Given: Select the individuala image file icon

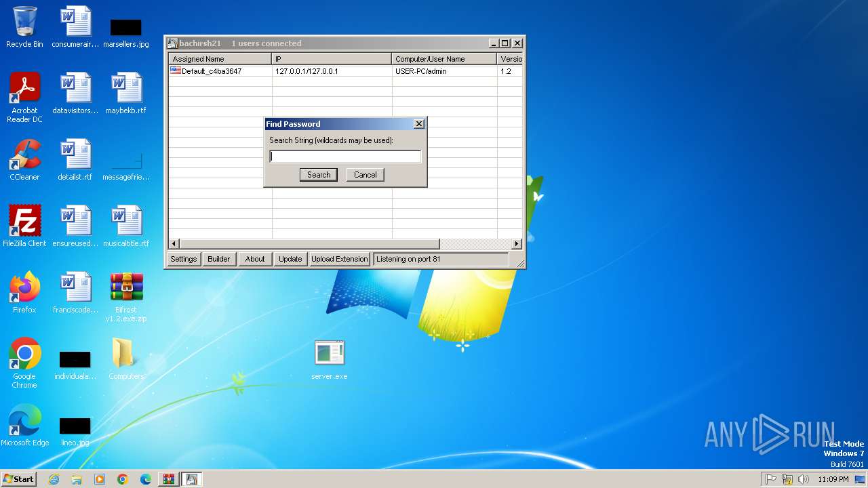Looking at the screenshot, I should tap(75, 365).
